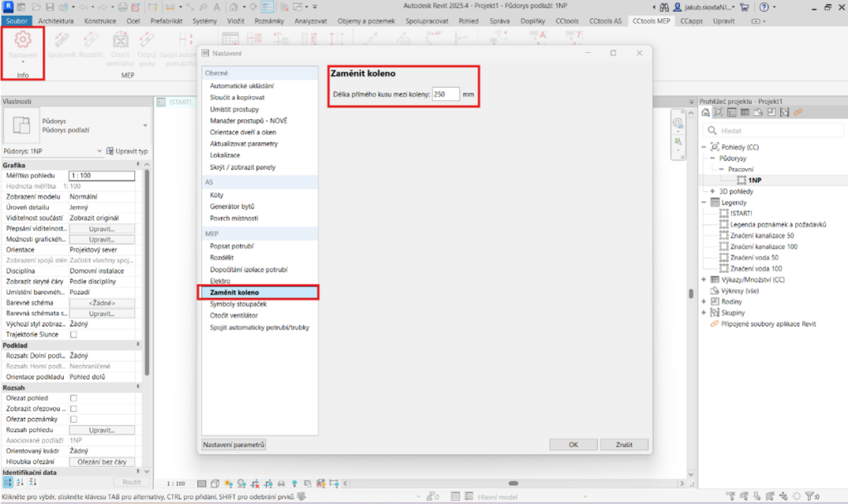The image size is (848, 504).
Task: Select Značení kanalizace 50 legend
Action: (x=762, y=236)
